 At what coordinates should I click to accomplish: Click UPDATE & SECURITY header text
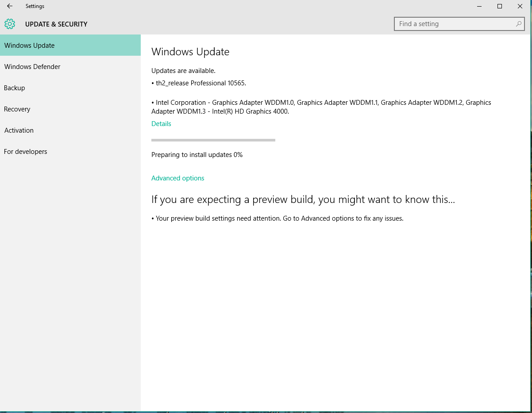point(56,24)
